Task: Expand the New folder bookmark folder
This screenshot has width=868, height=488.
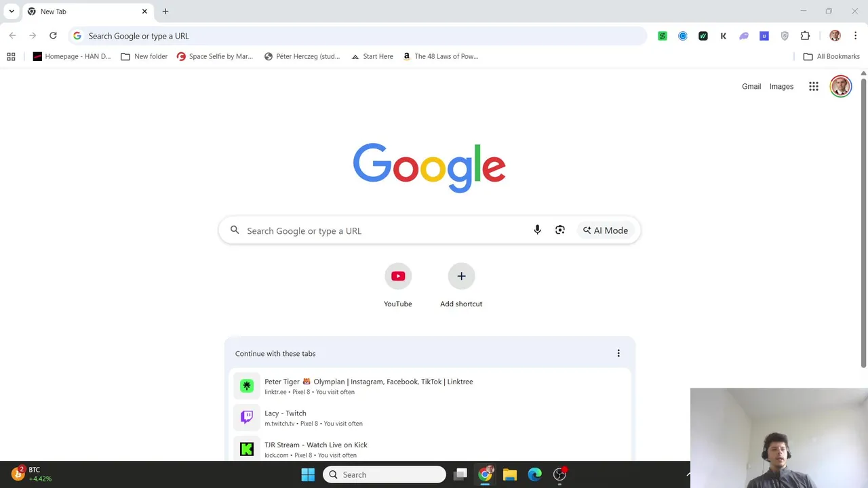Action: pos(144,57)
